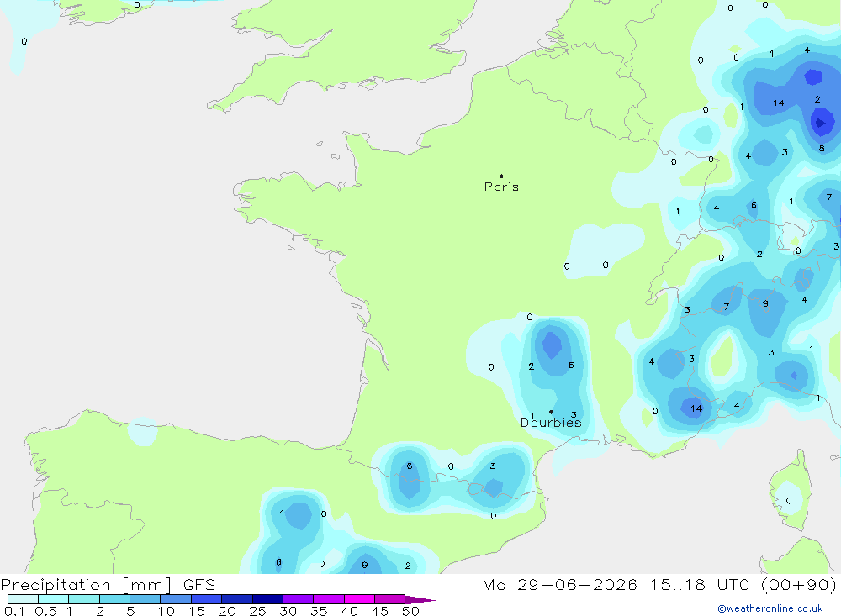Click the Dourbies town label
This screenshot has width=841, height=616.
pyautogui.click(x=551, y=423)
